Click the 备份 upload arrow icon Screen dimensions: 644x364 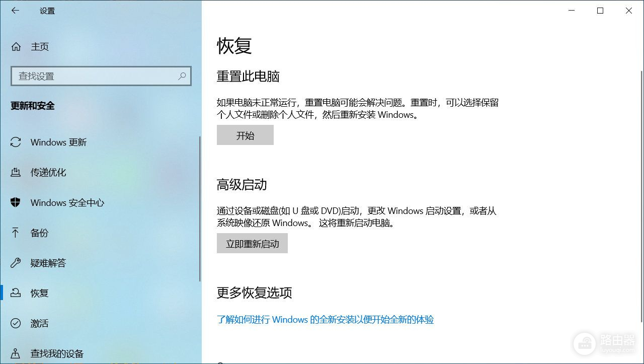[x=16, y=233]
